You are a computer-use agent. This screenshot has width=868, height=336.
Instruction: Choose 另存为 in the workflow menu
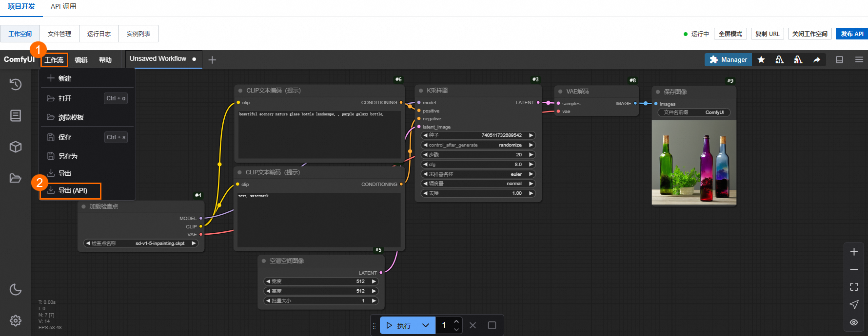[87, 156]
